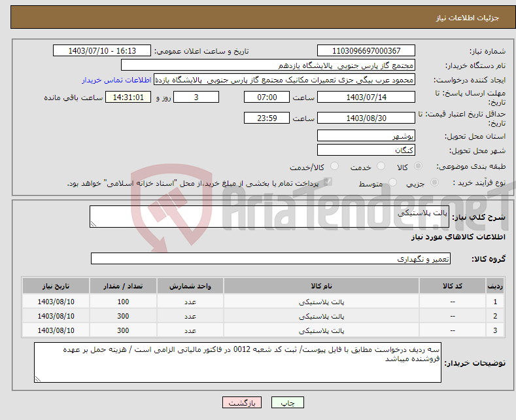The height and width of the screenshot is (420, 516).
Task: Click پالت پلاستیکی in row 2
Action: pos(321,317)
